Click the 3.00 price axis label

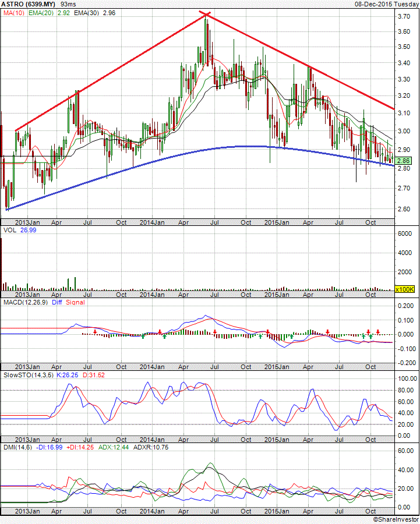[404, 130]
